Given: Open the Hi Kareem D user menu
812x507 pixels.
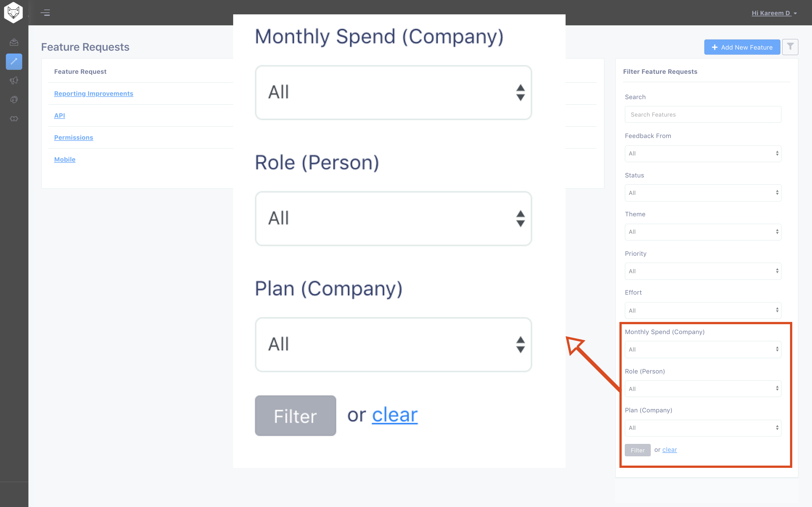Looking at the screenshot, I should [774, 13].
